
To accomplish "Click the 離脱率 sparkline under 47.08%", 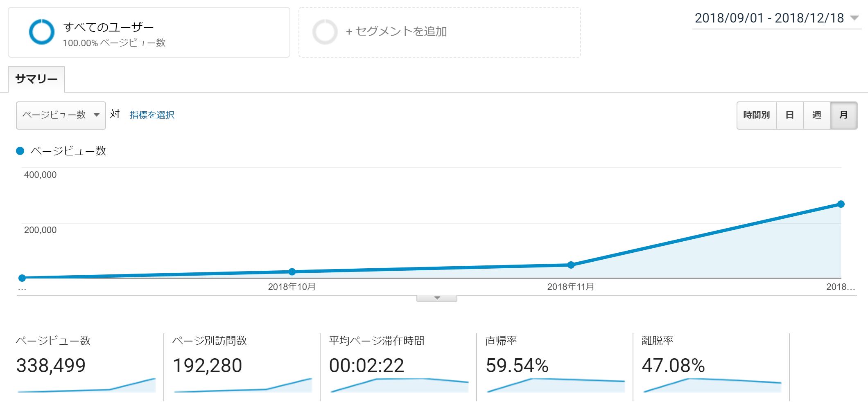I will click(x=712, y=385).
